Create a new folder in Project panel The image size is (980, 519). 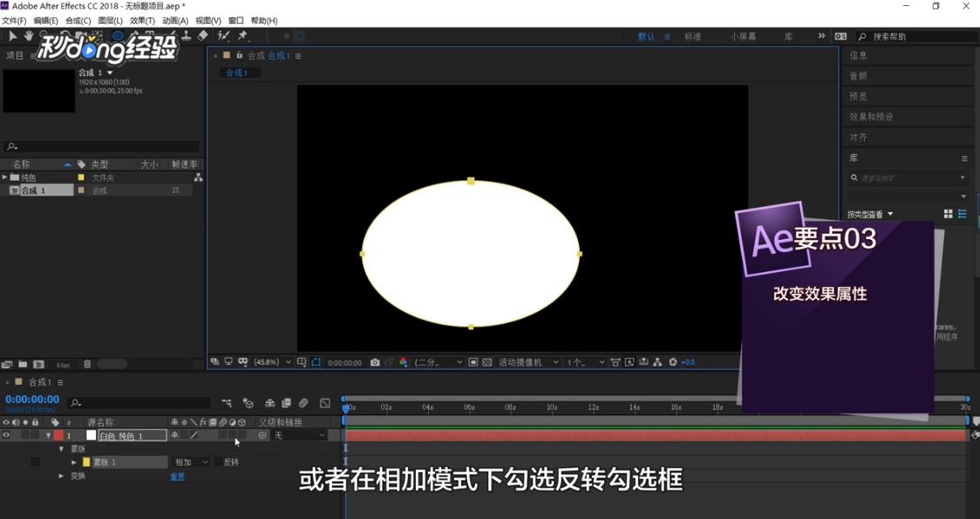click(23, 364)
